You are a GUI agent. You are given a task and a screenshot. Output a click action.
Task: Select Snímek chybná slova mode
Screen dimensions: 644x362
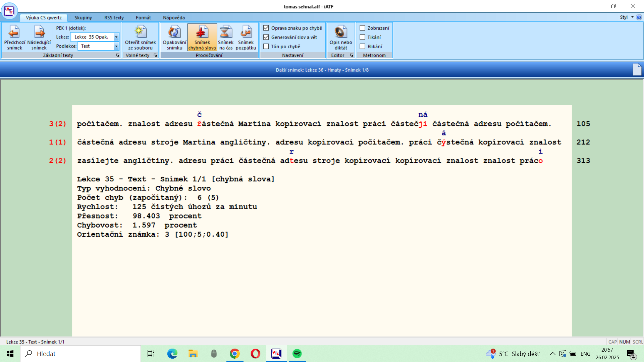coord(202,38)
